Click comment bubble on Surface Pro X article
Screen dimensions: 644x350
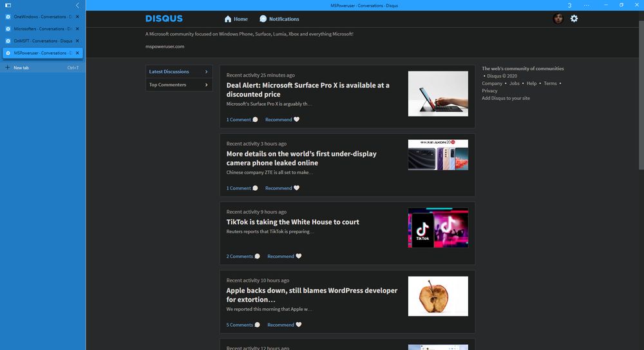(255, 120)
